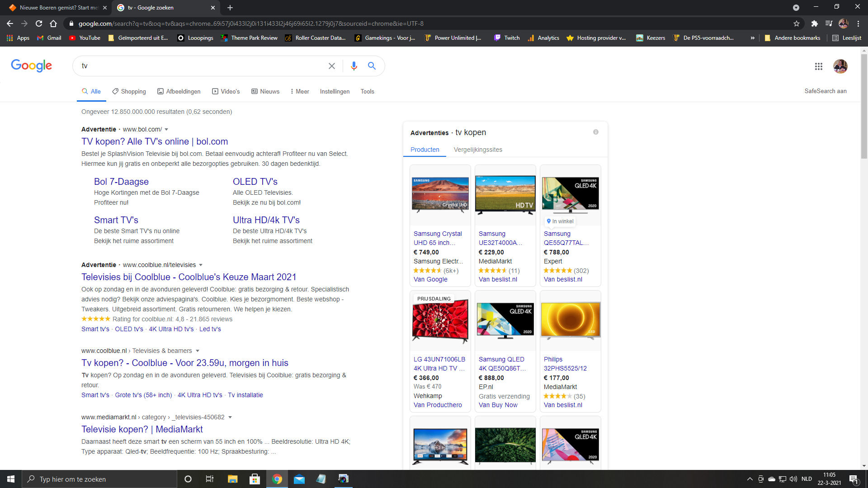Start voice search with microphone icon
This screenshot has height=488, width=868.
[x=354, y=66]
